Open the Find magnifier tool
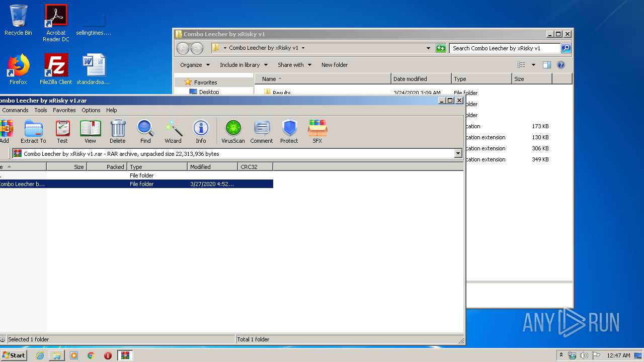Viewport: 644px width, 362px height. pos(145,132)
